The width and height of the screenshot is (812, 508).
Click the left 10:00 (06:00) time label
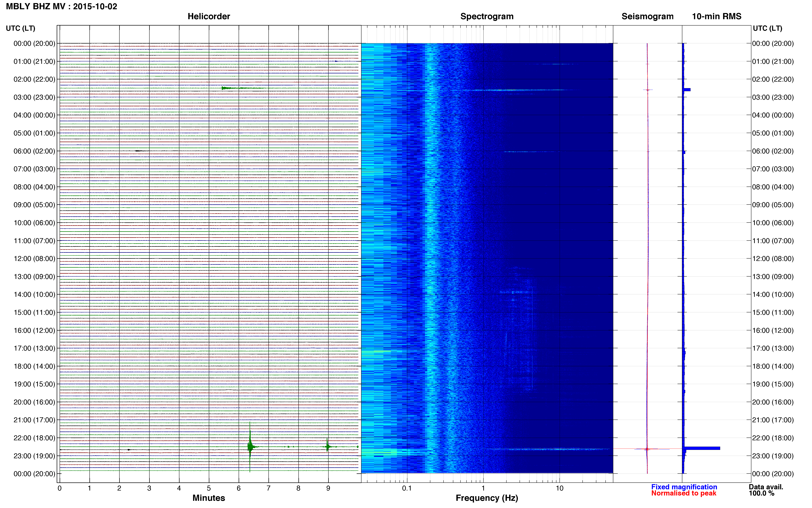34,223
